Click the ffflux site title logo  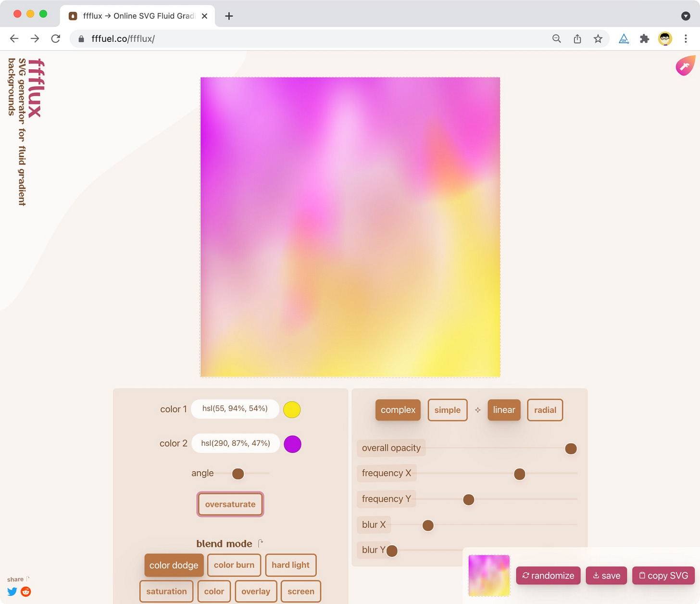pos(36,88)
